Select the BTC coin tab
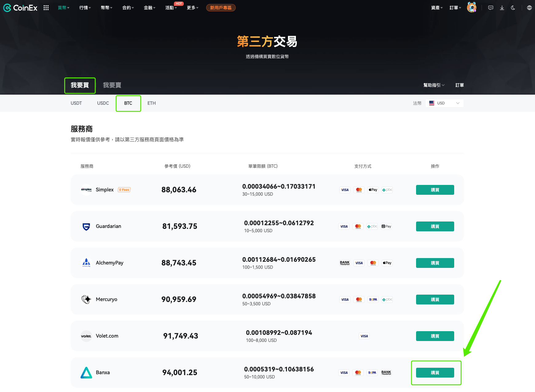 click(x=128, y=103)
